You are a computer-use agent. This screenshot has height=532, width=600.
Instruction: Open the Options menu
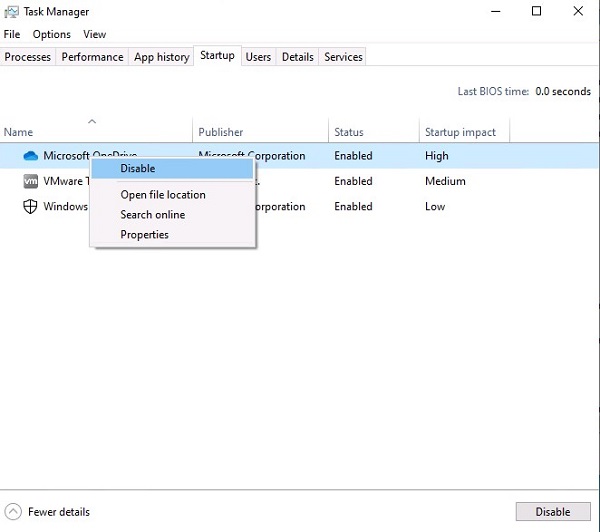click(52, 34)
